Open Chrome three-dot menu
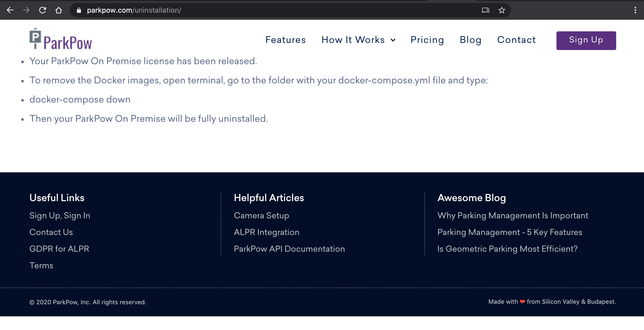Screen dimensions: 644x330 [635, 10]
